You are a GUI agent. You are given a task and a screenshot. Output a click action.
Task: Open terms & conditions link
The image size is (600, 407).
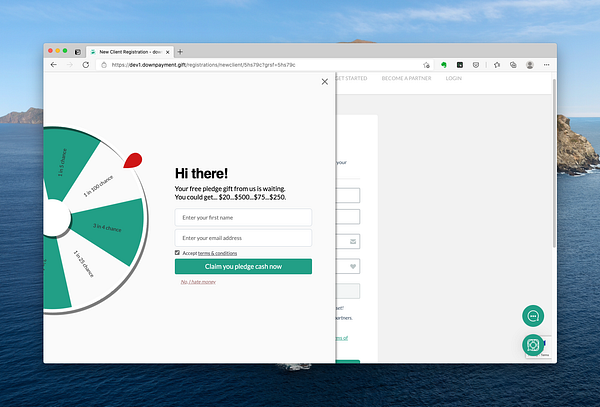(x=217, y=253)
